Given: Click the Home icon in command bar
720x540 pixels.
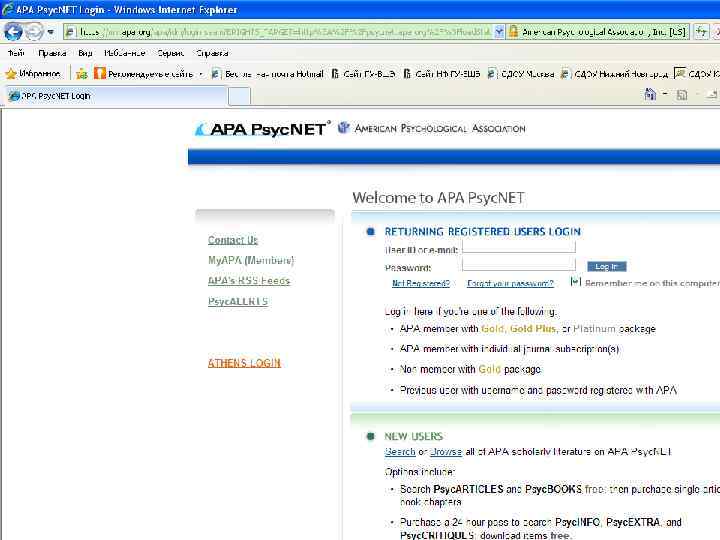Looking at the screenshot, I should (650, 95).
